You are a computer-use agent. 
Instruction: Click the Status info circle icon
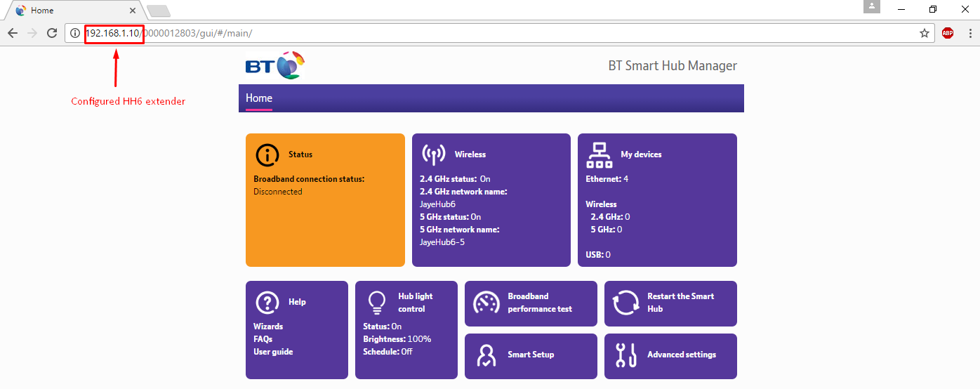[267, 154]
